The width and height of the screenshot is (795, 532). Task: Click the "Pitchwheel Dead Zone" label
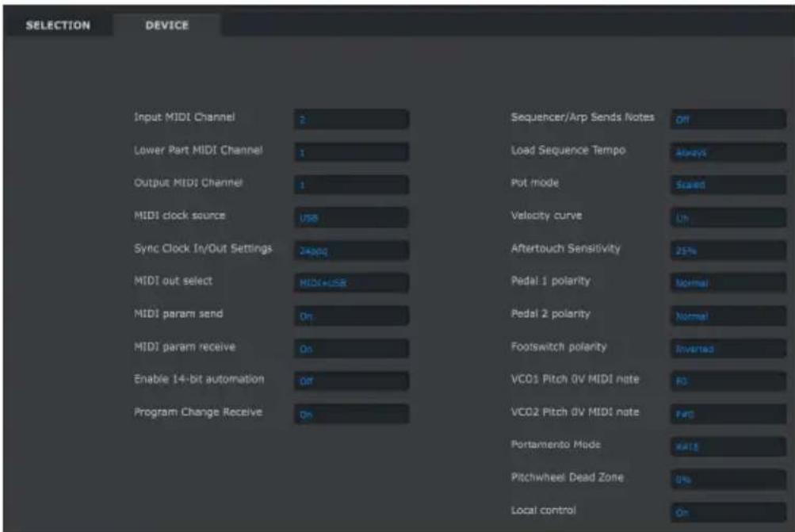568,477
